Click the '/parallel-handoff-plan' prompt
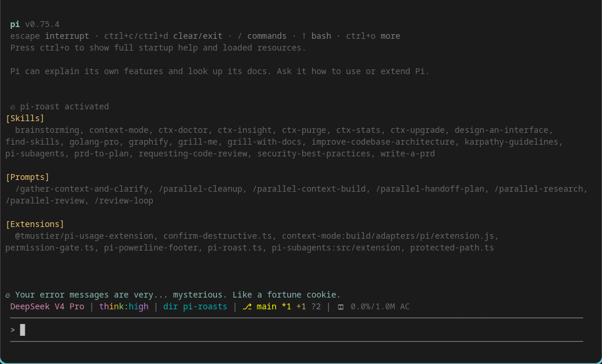Viewport: 602px width, 364px height. pyautogui.click(x=430, y=189)
